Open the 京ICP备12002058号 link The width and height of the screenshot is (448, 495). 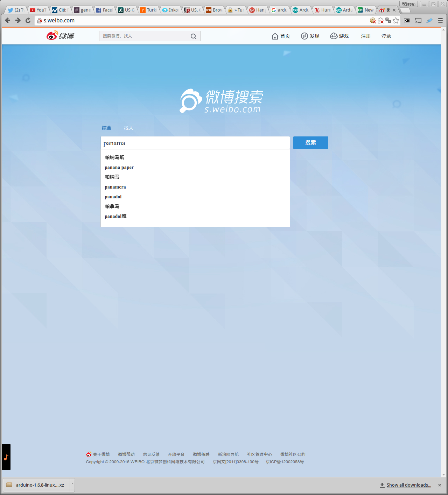tap(285, 462)
